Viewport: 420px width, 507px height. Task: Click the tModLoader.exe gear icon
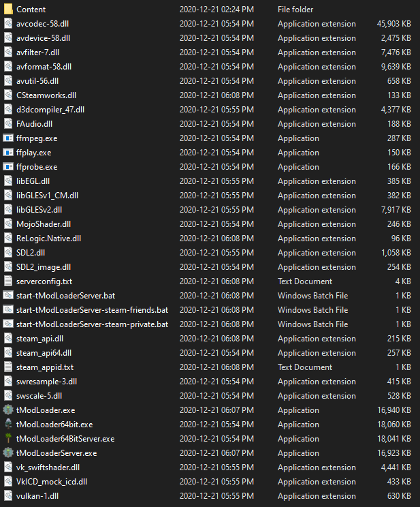(x=8, y=410)
